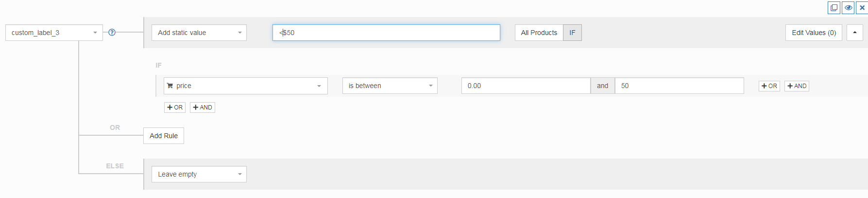Click the static value field containing <$50
This screenshot has height=198, width=868.
click(x=386, y=33)
